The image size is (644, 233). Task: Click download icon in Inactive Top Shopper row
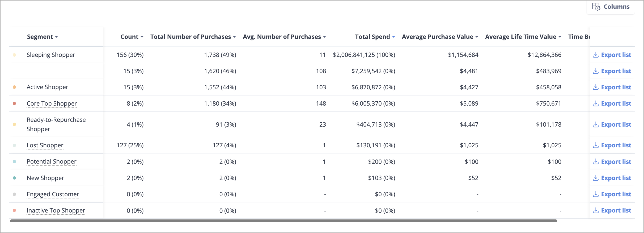pyautogui.click(x=596, y=210)
